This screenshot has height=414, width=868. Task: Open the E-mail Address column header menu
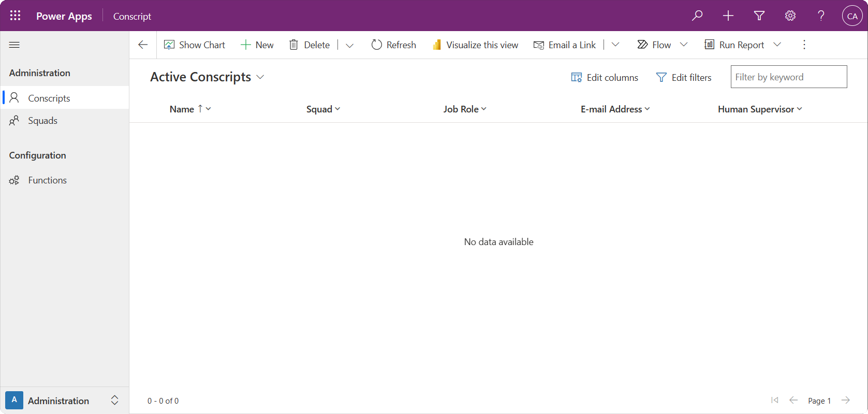615,109
